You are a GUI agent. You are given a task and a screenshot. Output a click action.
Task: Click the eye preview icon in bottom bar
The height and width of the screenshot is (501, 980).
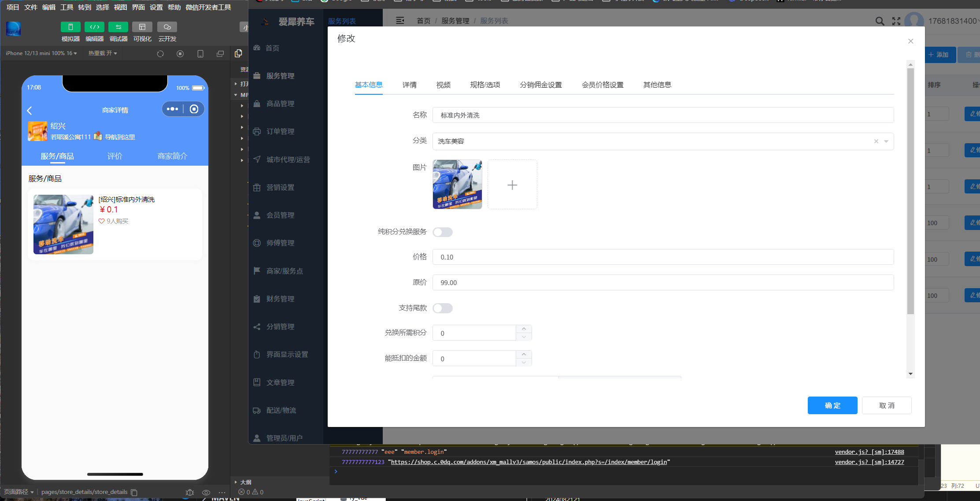(x=206, y=492)
